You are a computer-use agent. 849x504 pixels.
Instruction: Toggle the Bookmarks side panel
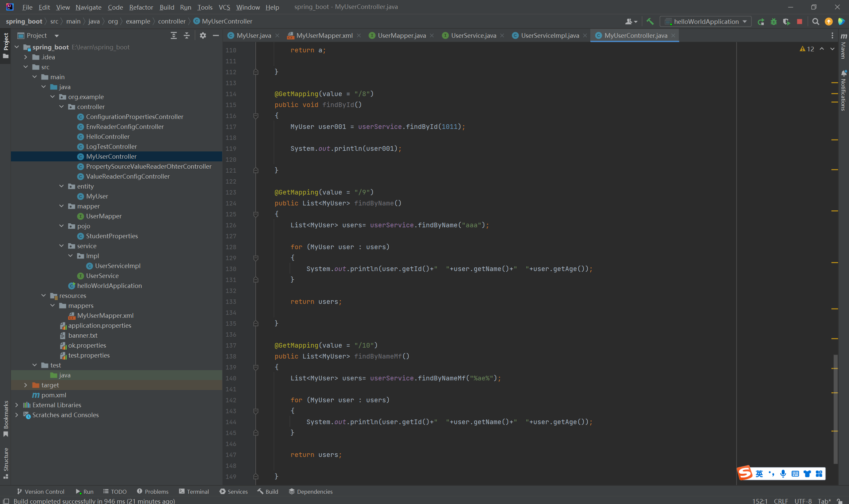(x=6, y=419)
